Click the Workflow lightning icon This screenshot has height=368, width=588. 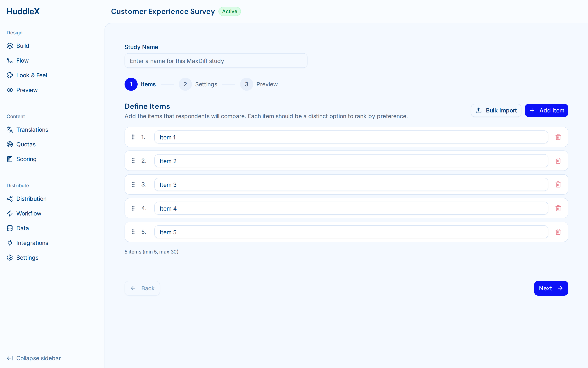(x=10, y=213)
